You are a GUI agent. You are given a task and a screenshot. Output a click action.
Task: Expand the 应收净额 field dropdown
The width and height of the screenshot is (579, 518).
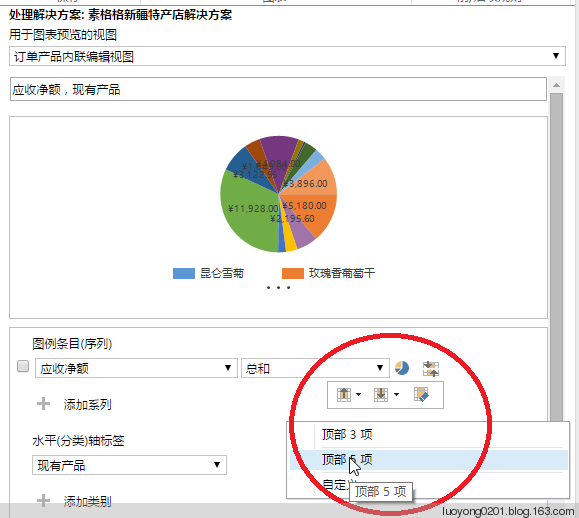click(x=136, y=368)
